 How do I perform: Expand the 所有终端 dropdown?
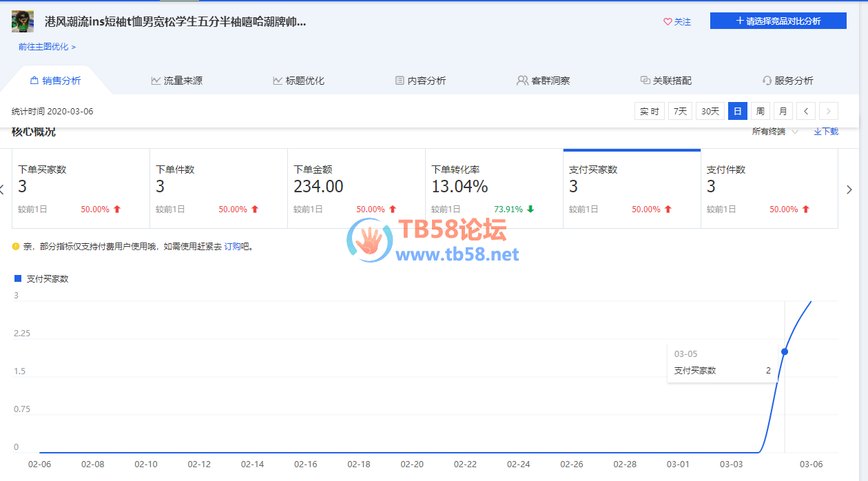coord(774,132)
